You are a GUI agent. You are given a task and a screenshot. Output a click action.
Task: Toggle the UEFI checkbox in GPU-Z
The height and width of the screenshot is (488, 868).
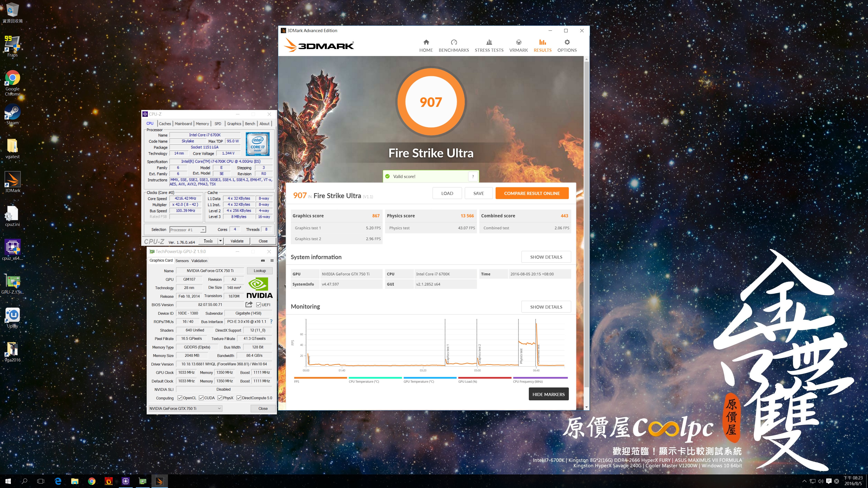[258, 305]
